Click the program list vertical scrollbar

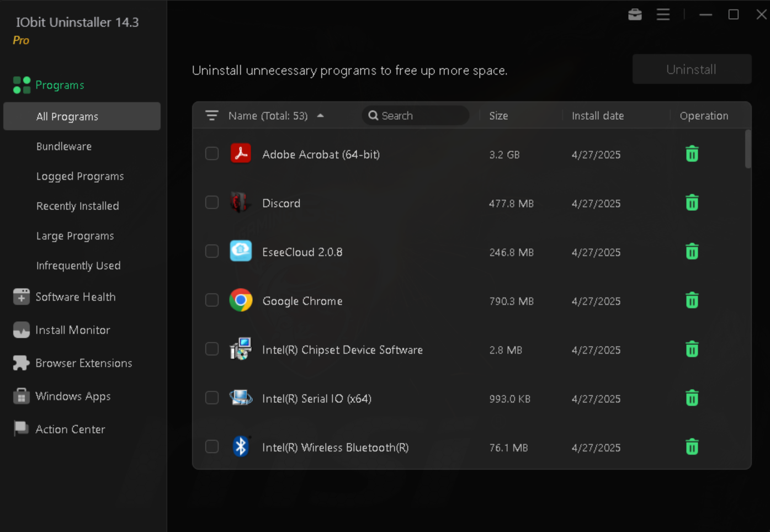coord(748,149)
